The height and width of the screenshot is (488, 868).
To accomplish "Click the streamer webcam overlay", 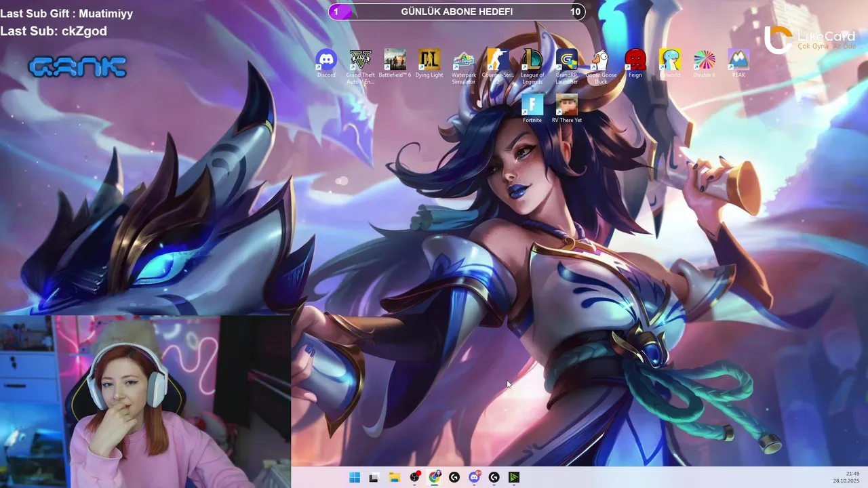I will 146,401.
